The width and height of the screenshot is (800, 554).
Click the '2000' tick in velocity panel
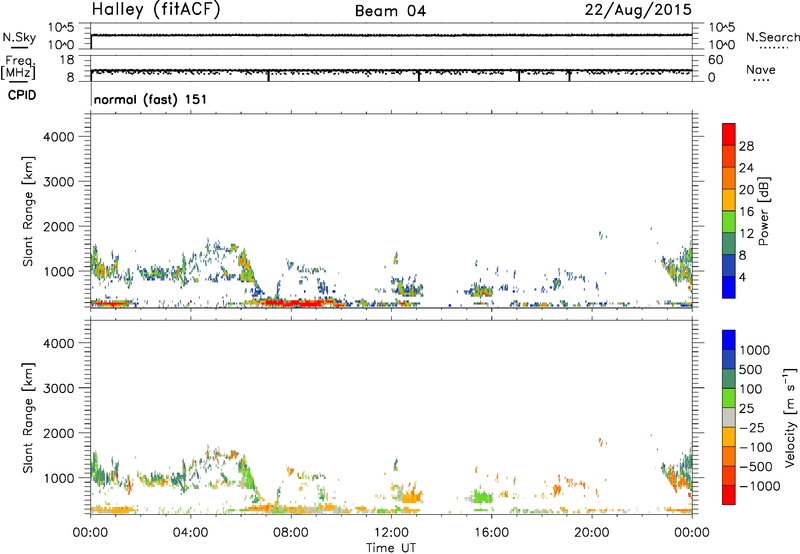point(58,433)
